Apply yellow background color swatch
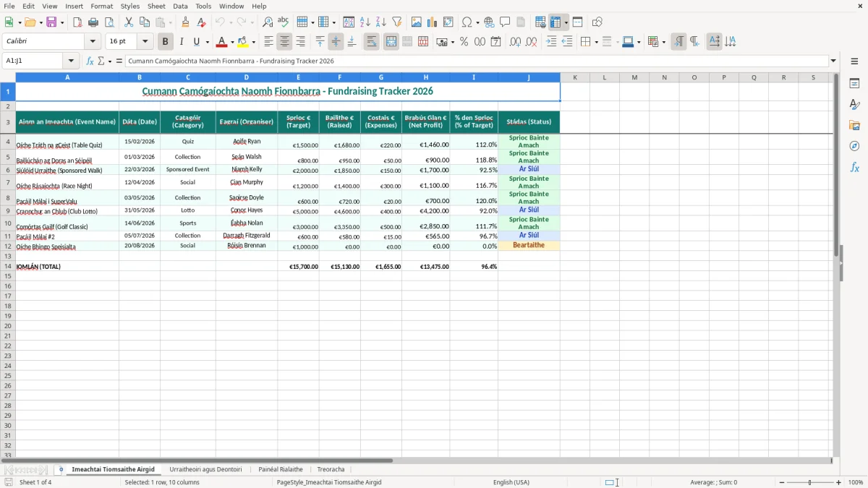 244,42
